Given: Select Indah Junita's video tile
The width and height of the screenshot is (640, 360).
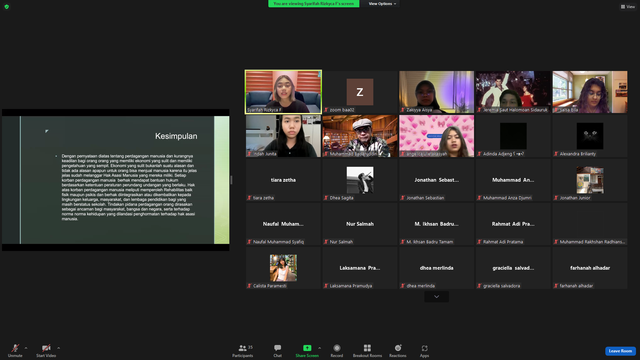Looking at the screenshot, I should 283,136.
